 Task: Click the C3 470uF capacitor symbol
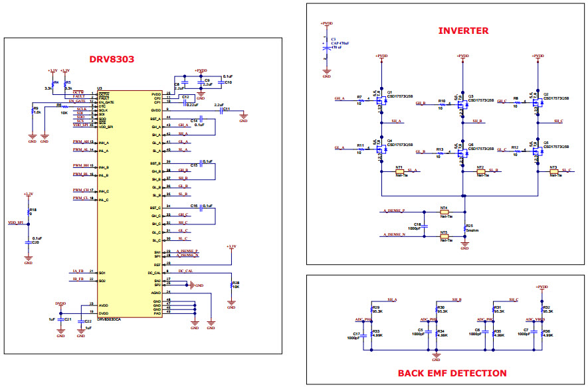pyautogui.click(x=326, y=48)
